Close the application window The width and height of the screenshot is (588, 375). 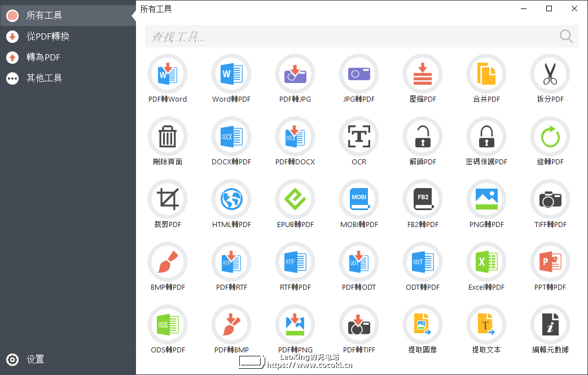coord(574,8)
